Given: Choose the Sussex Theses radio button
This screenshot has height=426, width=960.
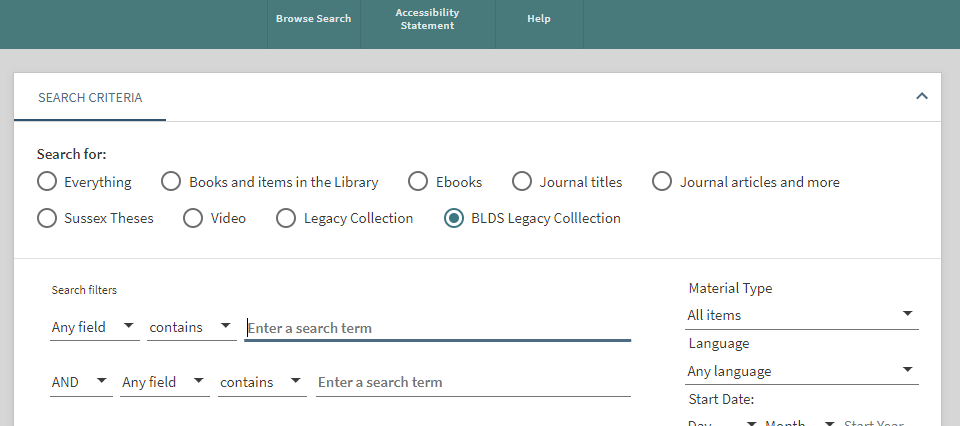Looking at the screenshot, I should [47, 218].
